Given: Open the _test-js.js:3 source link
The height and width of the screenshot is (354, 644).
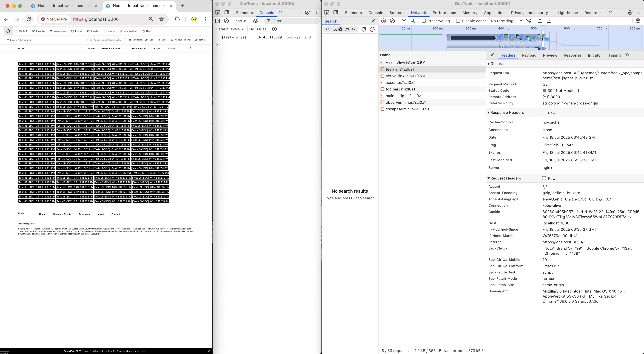Looking at the screenshot, I should (x=297, y=37).
